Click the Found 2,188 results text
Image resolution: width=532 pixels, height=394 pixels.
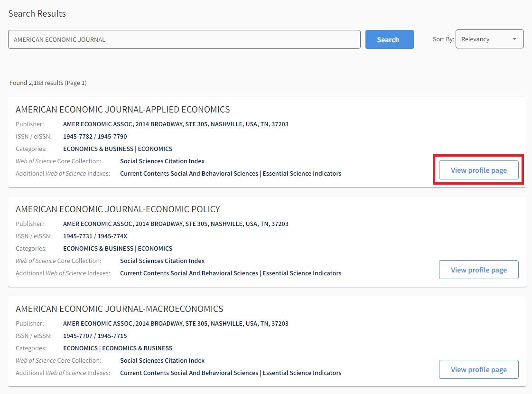[48, 83]
